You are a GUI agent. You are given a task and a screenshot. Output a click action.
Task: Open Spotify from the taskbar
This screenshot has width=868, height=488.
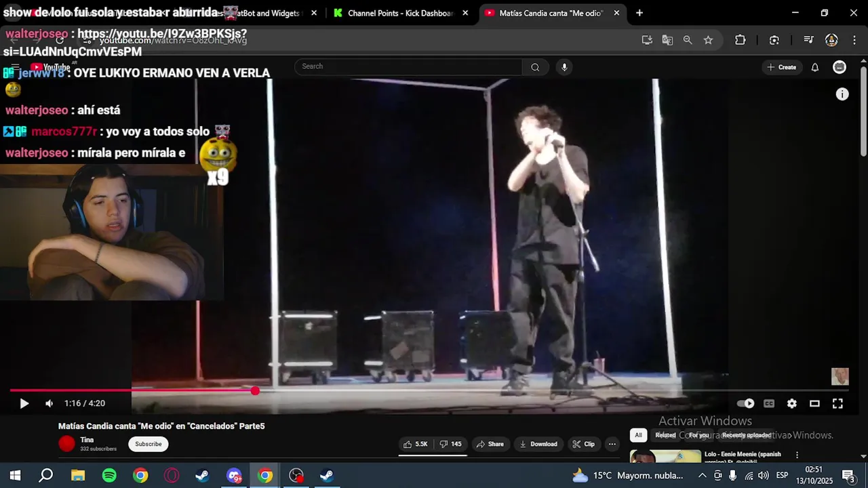click(109, 475)
